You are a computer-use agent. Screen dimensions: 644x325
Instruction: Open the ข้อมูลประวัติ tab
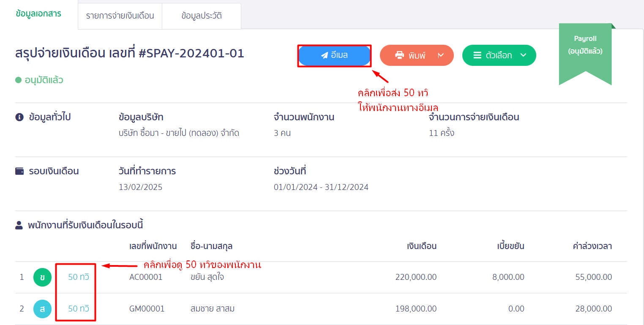click(x=202, y=16)
